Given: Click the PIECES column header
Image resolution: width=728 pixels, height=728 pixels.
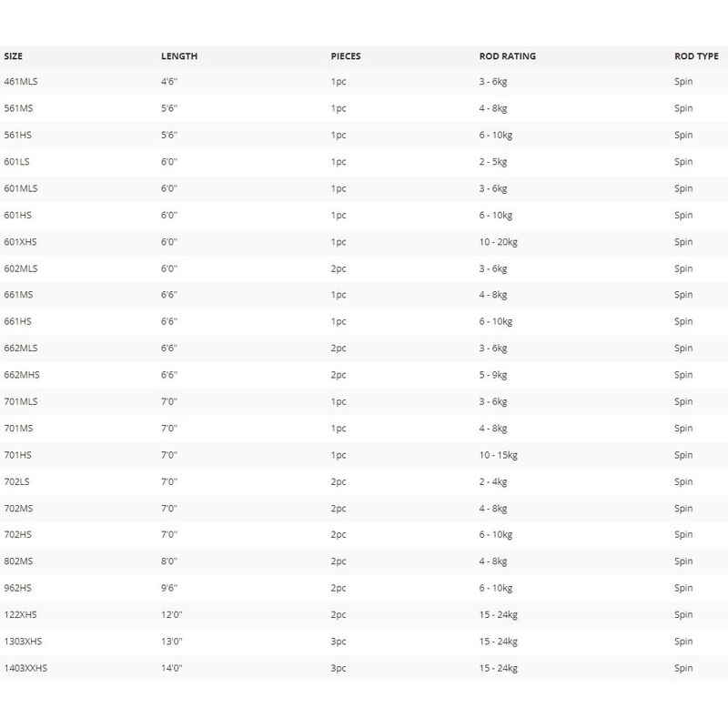Looking at the screenshot, I should (x=346, y=56).
